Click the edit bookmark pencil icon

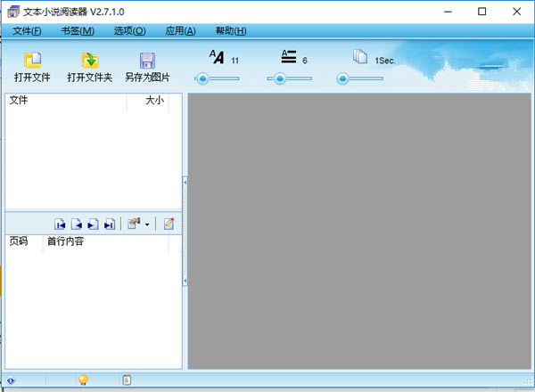[169, 224]
